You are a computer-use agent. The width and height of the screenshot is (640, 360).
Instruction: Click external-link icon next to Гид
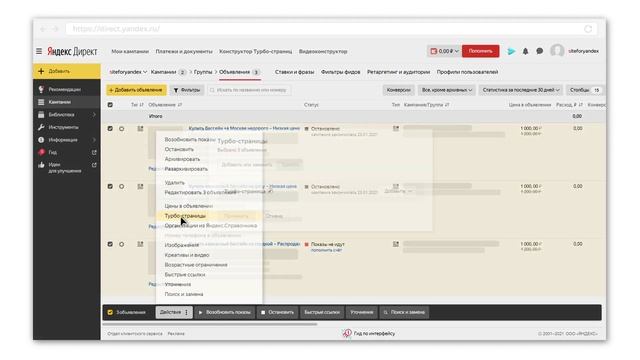point(94,152)
